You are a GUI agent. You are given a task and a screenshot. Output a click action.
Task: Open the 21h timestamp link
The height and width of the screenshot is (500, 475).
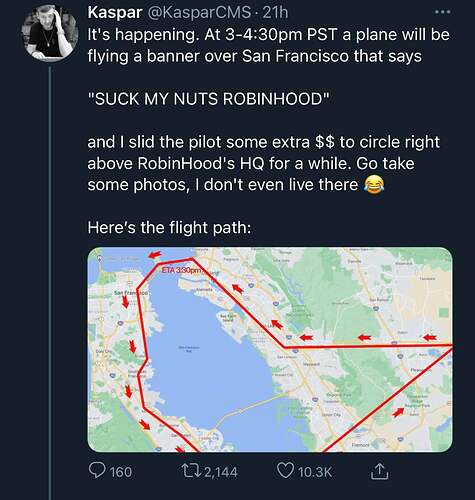point(275,13)
